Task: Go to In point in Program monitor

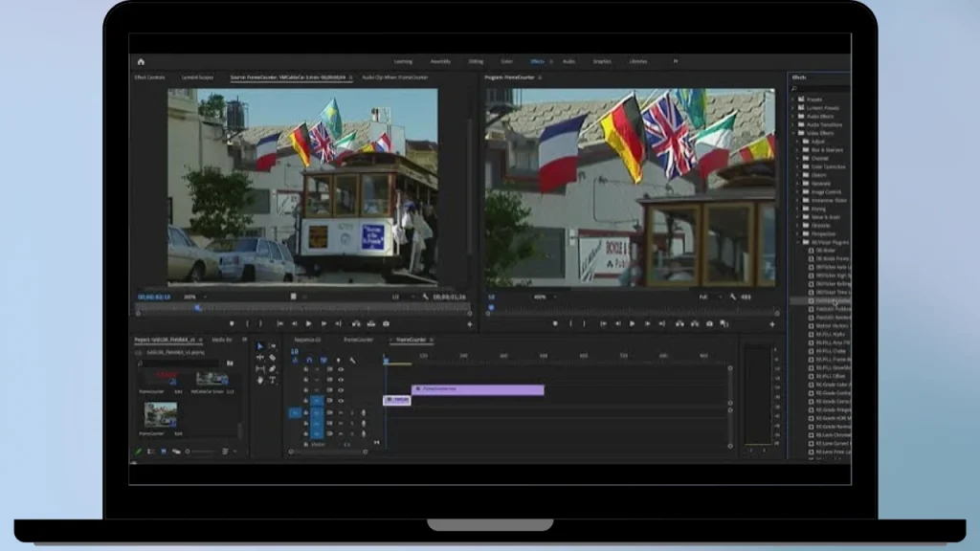Action: point(603,323)
